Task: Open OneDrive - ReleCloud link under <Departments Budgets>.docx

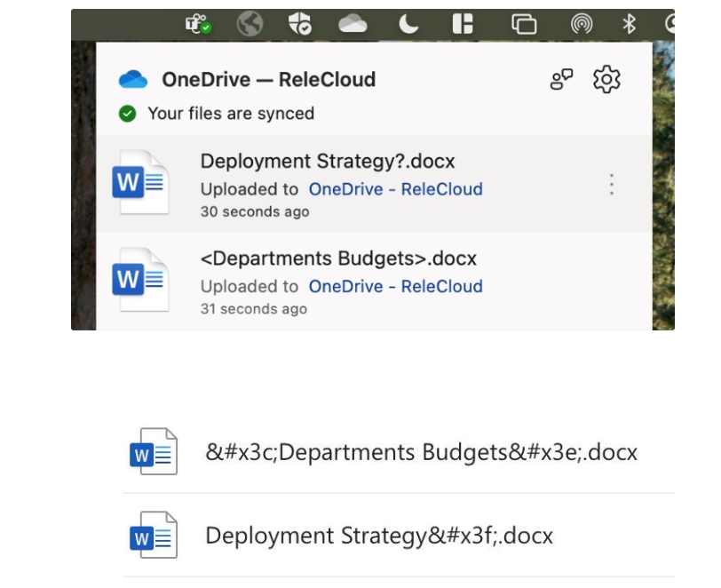Action: tap(395, 286)
